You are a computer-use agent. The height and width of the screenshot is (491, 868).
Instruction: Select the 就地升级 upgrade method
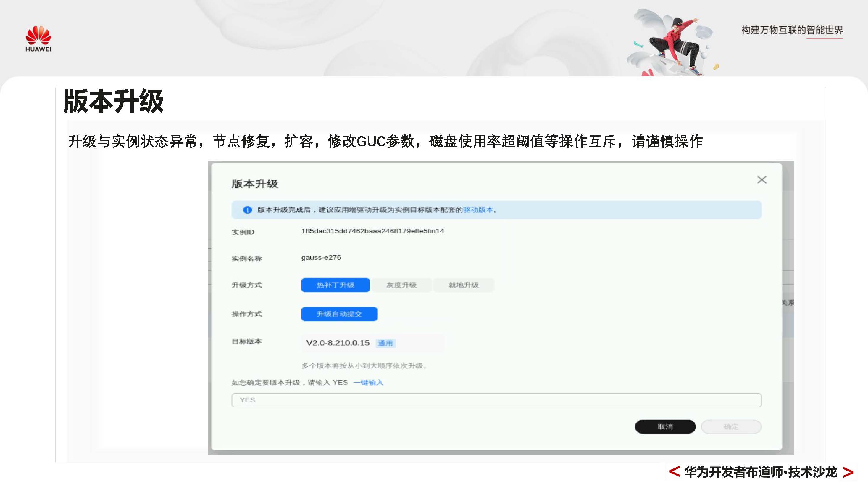pos(464,285)
